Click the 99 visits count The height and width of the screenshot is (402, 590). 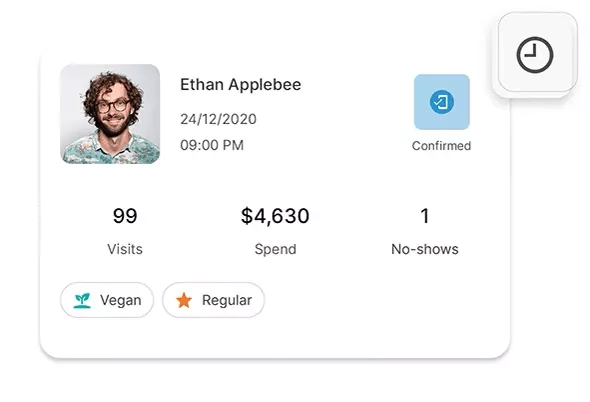point(125,216)
